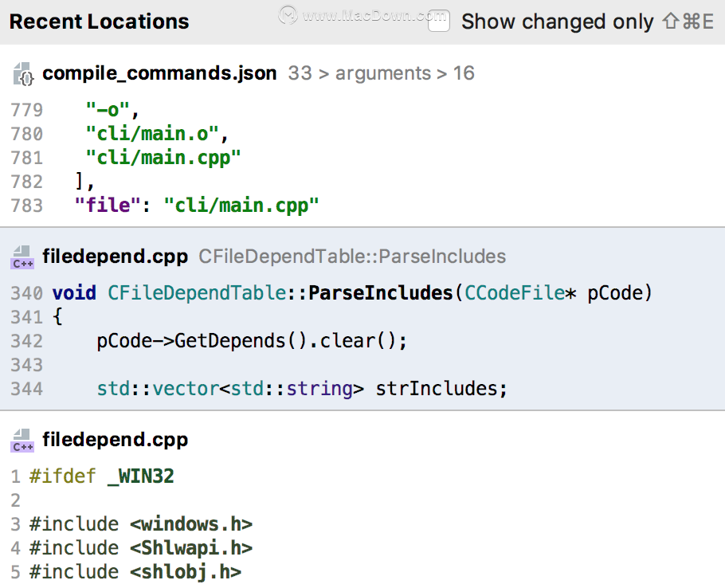Go to line 4 #include <Shlwapi.h>
The image size is (725, 588).
[140, 548]
